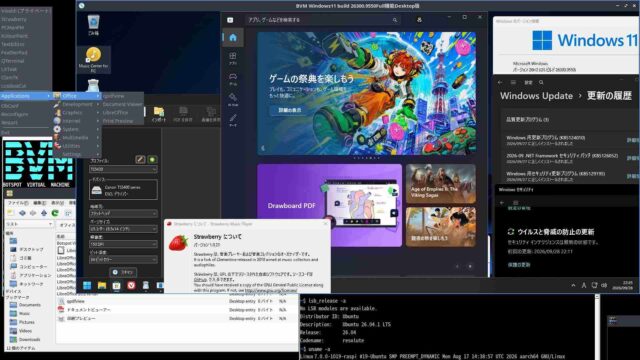Open the gnu.org licenses link in Strawberry dialog
Screen dimensions: 640x360
point(271,290)
